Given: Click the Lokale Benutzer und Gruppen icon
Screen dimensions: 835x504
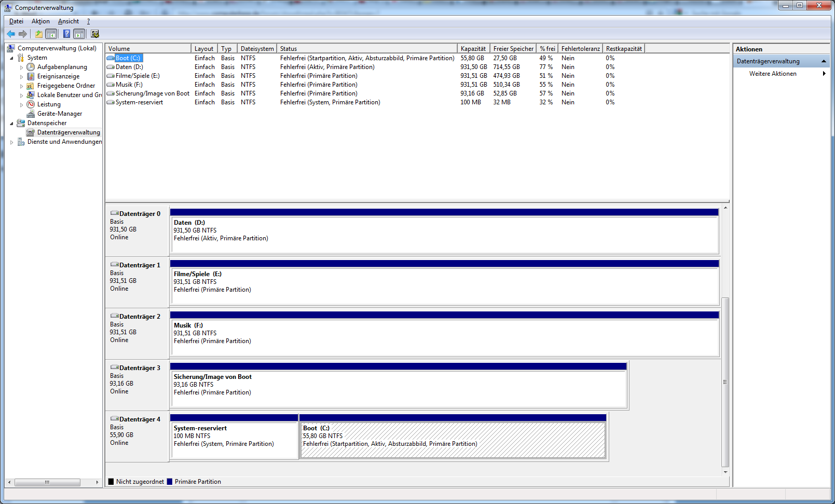Looking at the screenshot, I should [31, 95].
